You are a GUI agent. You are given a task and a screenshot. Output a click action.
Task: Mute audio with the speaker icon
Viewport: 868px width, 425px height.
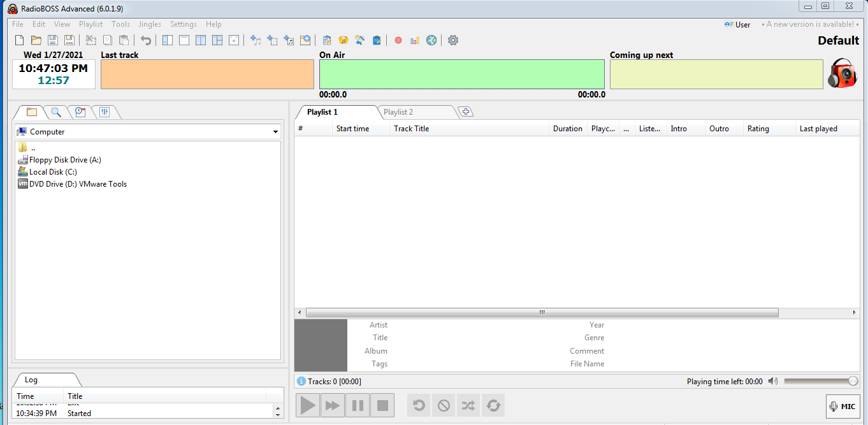pos(773,381)
